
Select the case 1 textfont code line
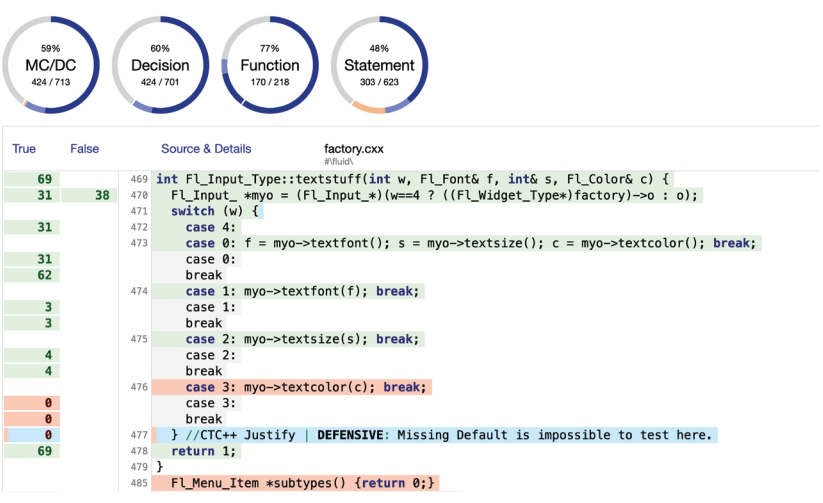(x=288, y=291)
